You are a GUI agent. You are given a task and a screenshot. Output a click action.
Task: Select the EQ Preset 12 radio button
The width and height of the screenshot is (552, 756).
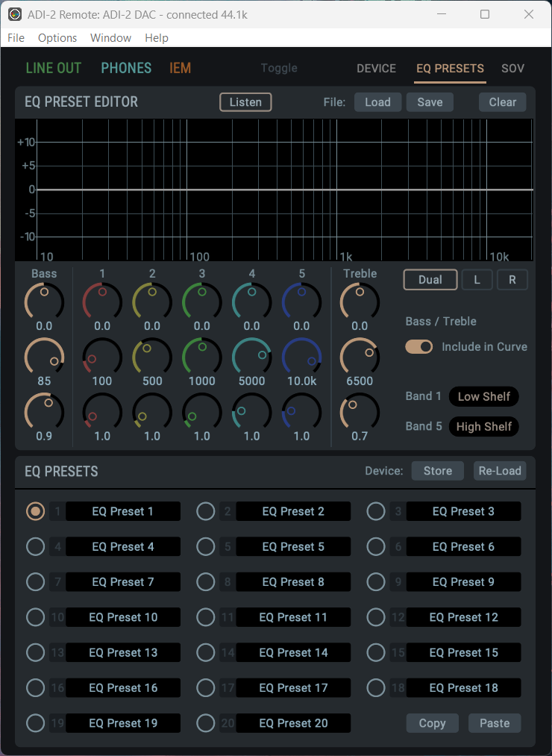376,617
